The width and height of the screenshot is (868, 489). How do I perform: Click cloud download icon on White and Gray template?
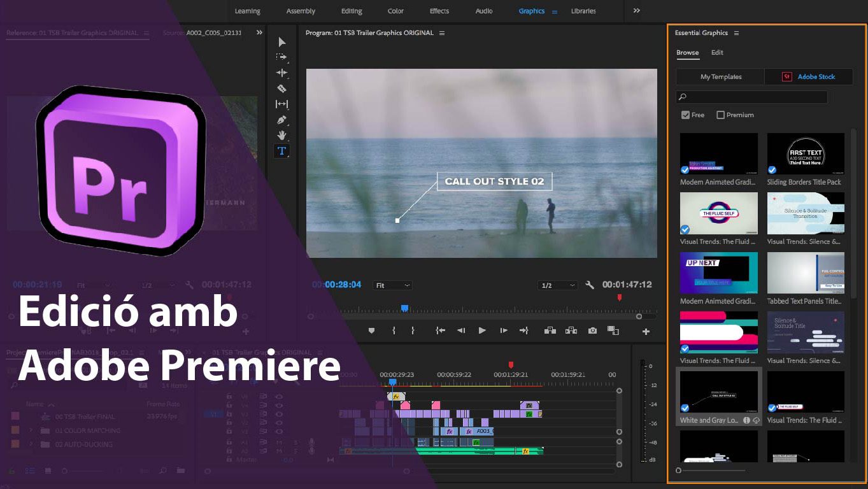pyautogui.click(x=756, y=420)
